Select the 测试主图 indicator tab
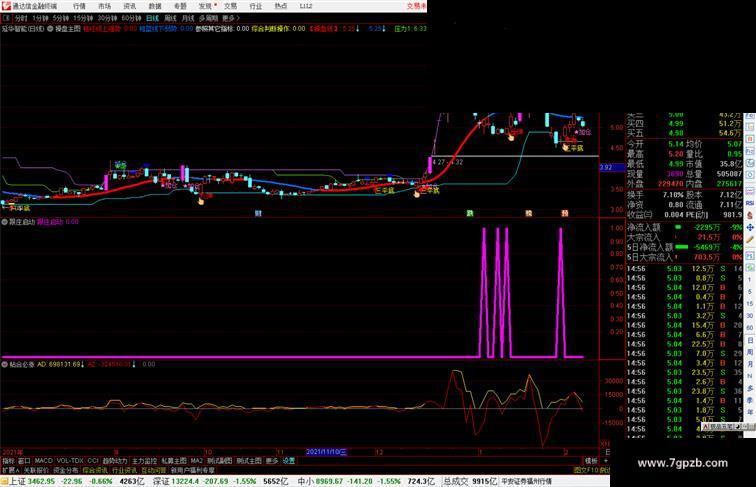This screenshot has height=487, width=756. click(249, 461)
